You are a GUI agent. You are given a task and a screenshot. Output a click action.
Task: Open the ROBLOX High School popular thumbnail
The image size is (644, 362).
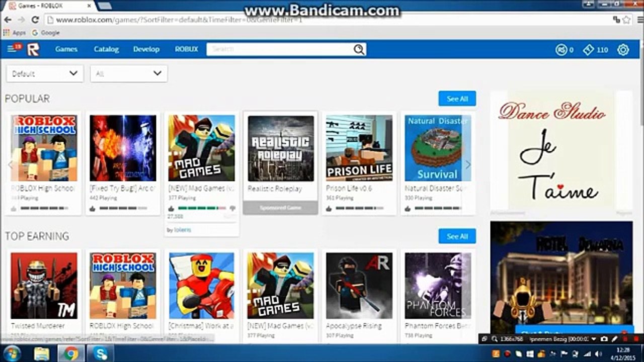coord(44,148)
